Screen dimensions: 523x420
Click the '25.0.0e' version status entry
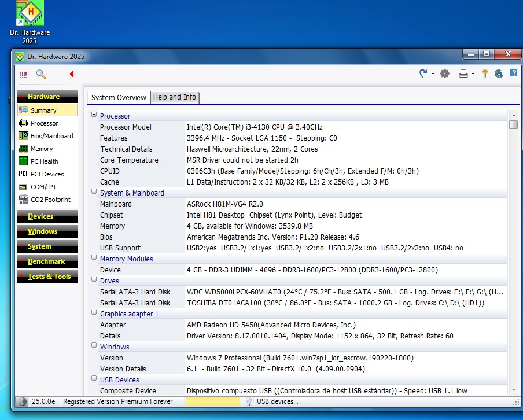43,401
